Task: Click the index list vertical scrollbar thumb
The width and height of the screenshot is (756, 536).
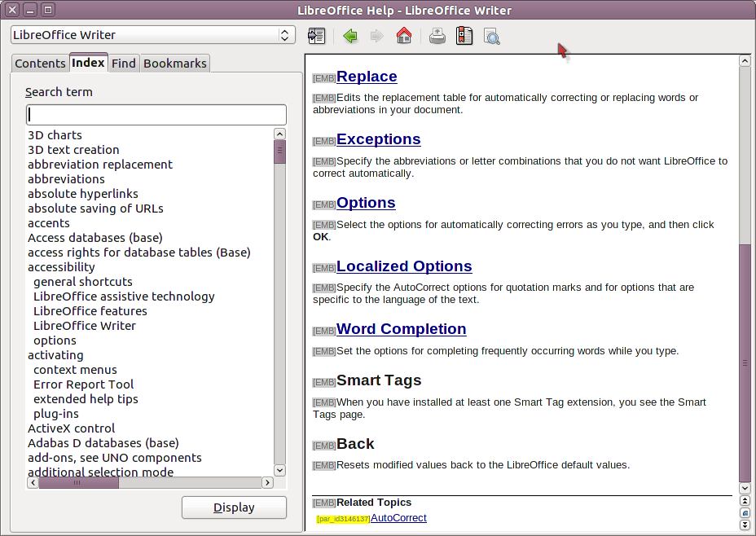Action: [279, 152]
